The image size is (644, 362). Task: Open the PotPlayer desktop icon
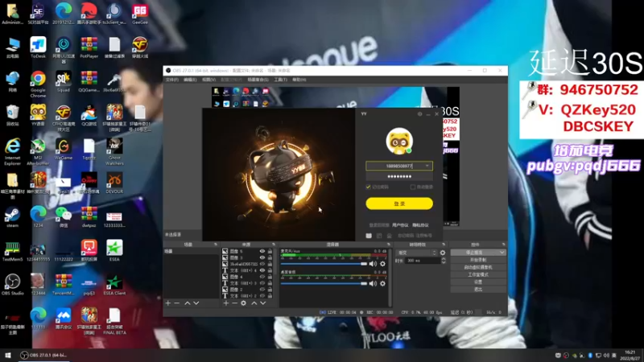89,47
